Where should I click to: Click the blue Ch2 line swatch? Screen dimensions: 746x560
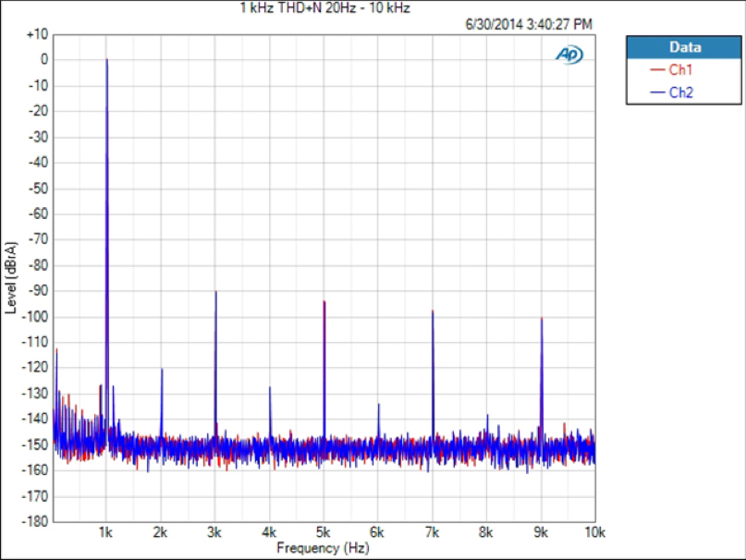pos(657,92)
